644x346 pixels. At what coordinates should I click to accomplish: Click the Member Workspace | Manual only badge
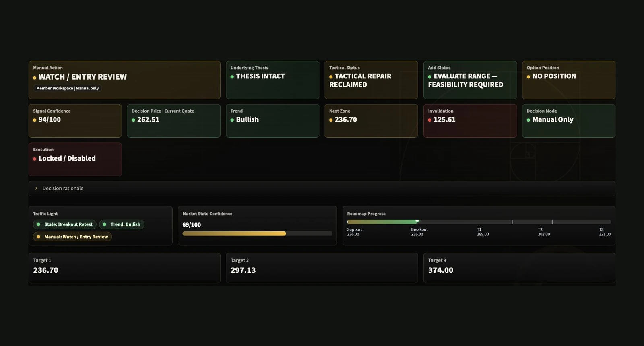[x=67, y=88]
